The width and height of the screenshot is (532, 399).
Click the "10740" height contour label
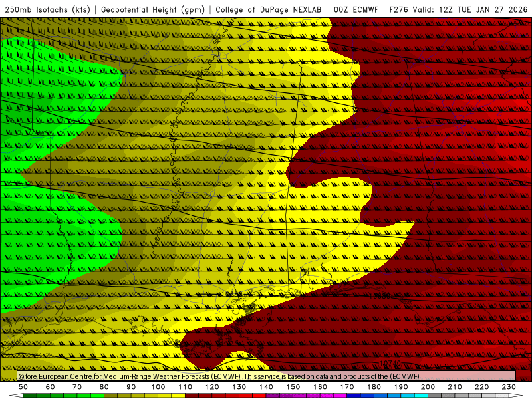390,363
